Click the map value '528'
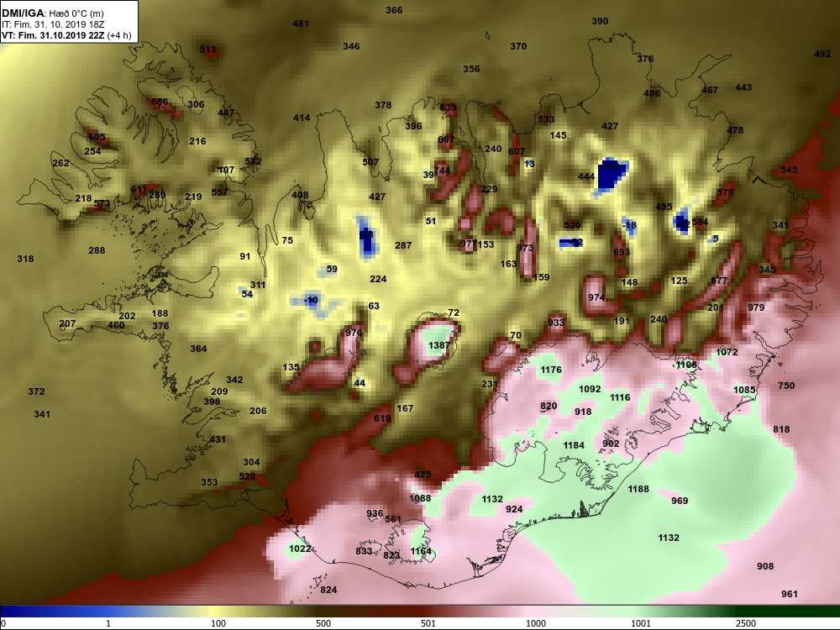 coord(247,477)
